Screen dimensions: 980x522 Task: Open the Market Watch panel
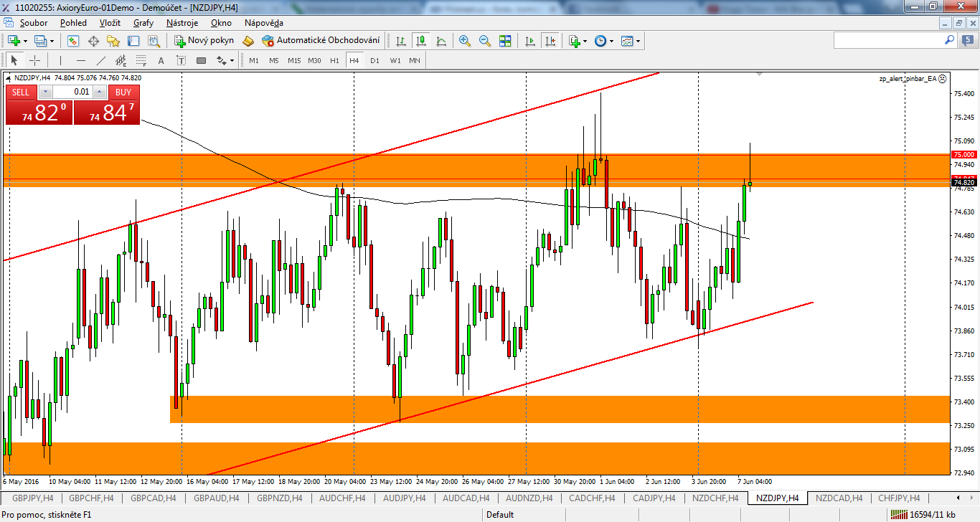point(73,41)
